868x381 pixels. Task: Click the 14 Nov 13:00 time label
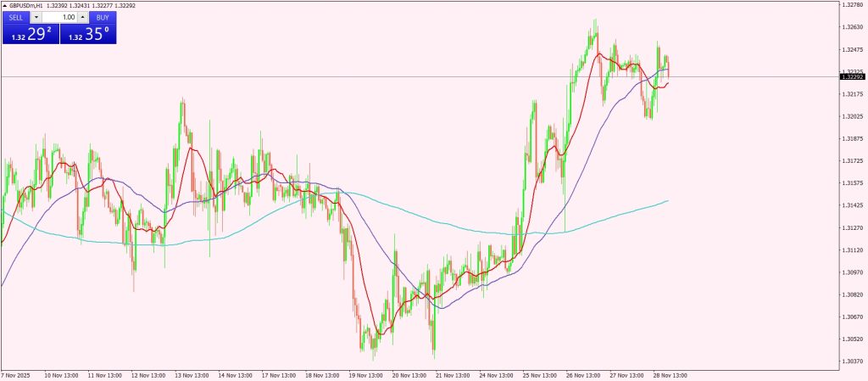[x=236, y=375]
